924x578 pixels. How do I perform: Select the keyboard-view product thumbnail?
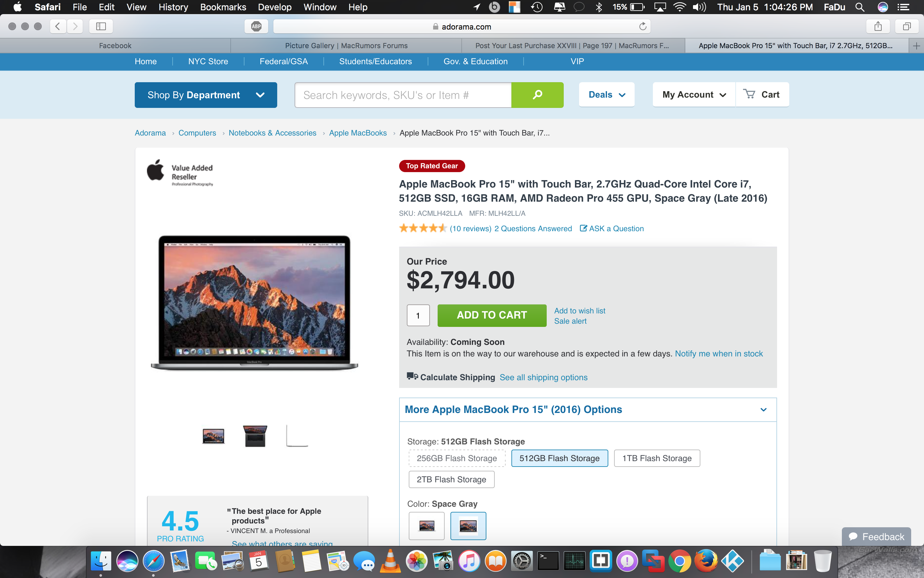(255, 436)
